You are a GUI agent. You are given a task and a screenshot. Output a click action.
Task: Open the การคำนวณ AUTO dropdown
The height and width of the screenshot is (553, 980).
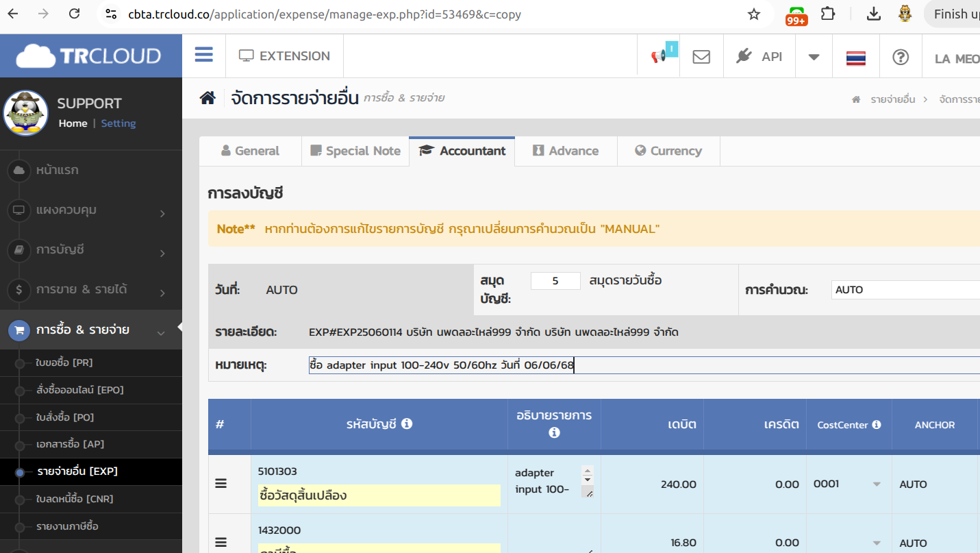tap(905, 289)
